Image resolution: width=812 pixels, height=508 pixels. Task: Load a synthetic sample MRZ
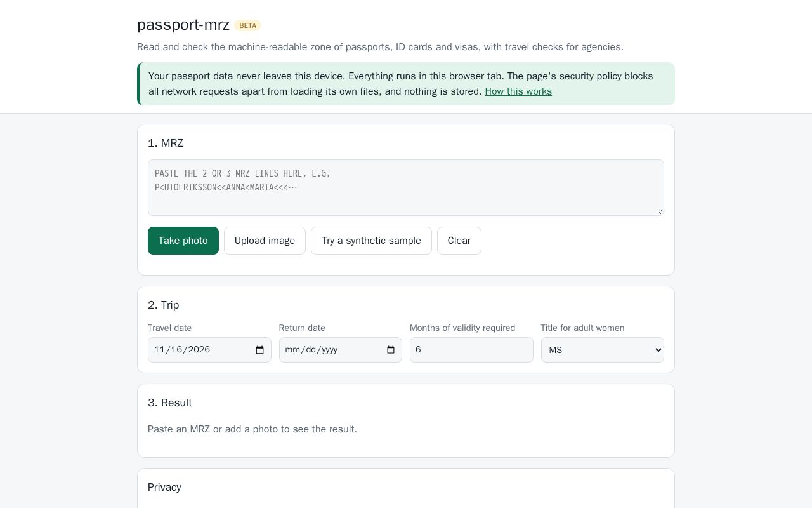pyautogui.click(x=371, y=241)
